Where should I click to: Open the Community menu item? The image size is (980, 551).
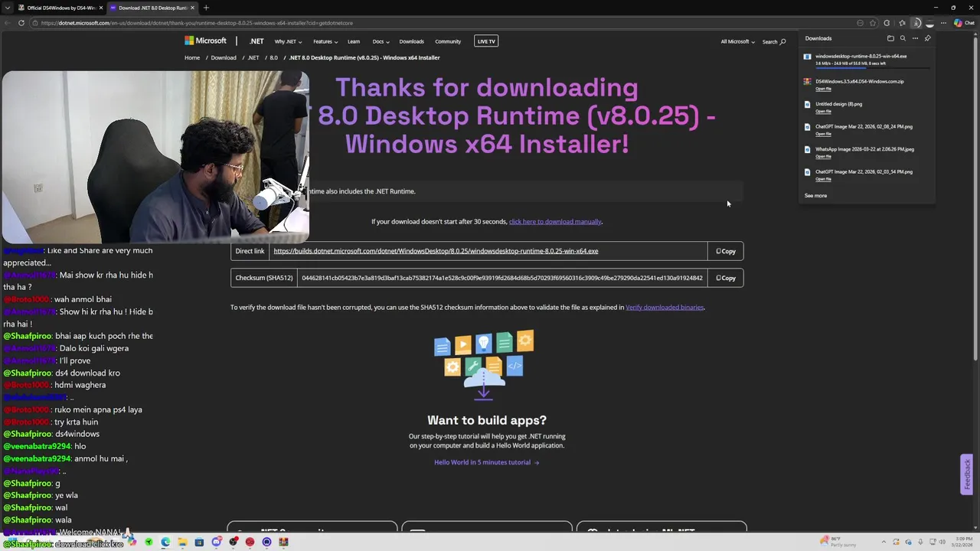click(x=448, y=41)
